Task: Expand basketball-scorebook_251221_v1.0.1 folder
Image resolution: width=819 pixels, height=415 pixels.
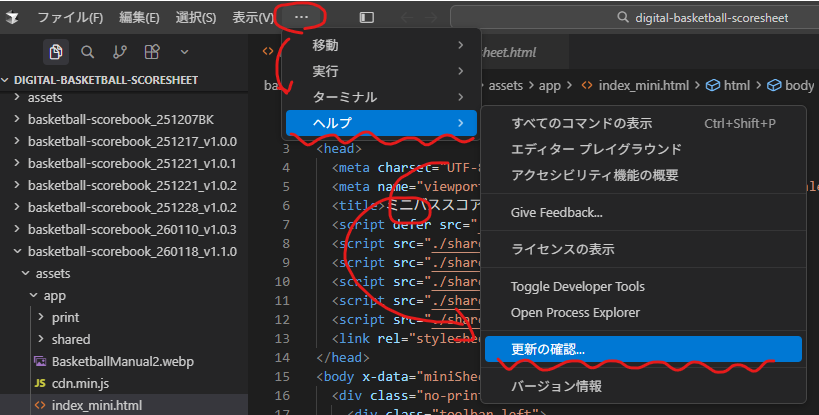Action: (x=124, y=163)
